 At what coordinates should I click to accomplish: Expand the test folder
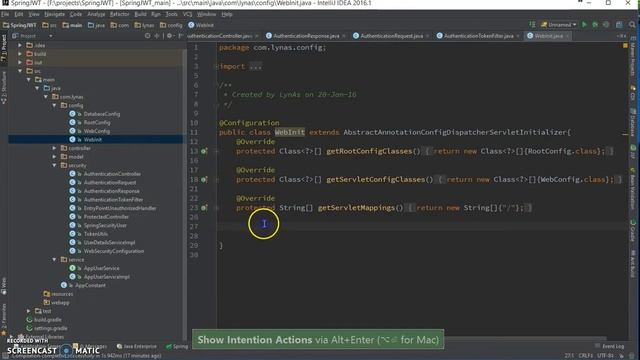click(x=29, y=311)
